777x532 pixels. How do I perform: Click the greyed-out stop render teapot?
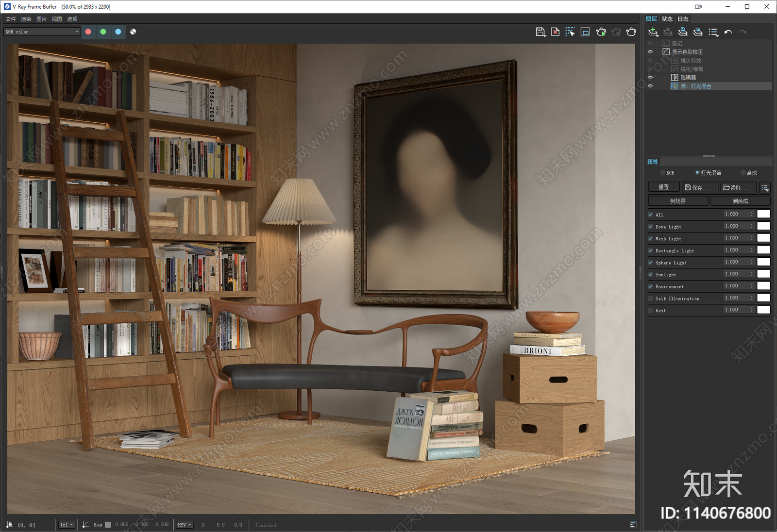tap(616, 32)
